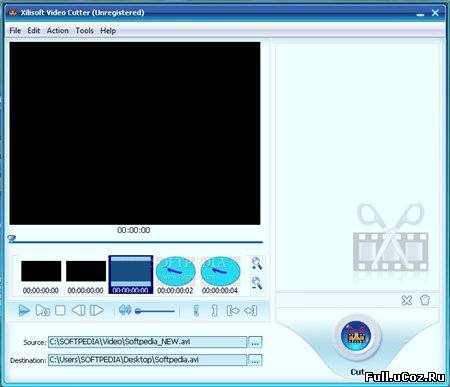Step to previous frame arrow
Screen dimensions: 450x387
coord(79,310)
